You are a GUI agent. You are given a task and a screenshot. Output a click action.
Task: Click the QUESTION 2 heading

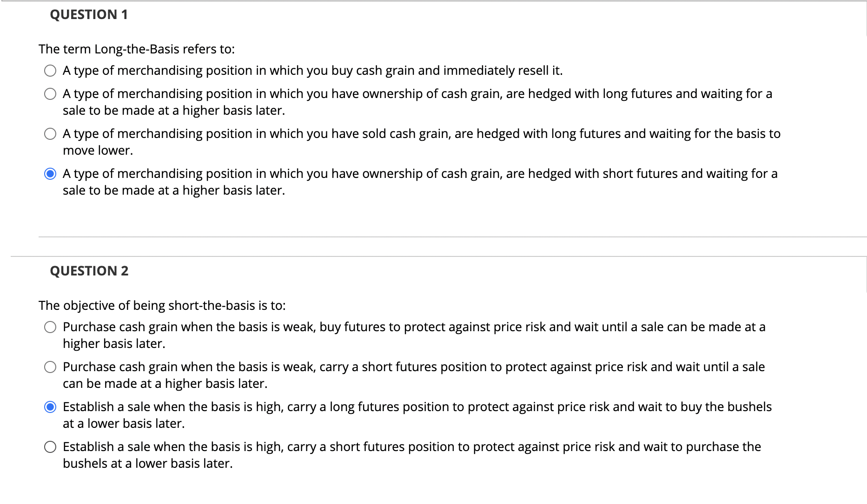pos(89,271)
